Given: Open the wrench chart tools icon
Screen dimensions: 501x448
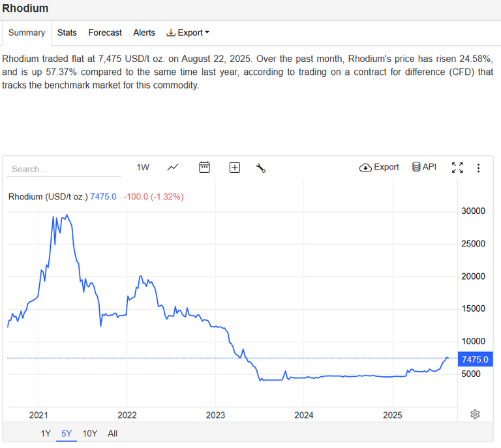Looking at the screenshot, I should point(261,168).
